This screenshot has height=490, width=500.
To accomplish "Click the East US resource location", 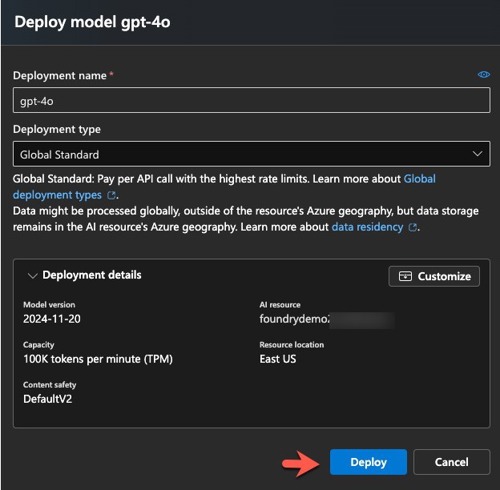I will (x=278, y=359).
